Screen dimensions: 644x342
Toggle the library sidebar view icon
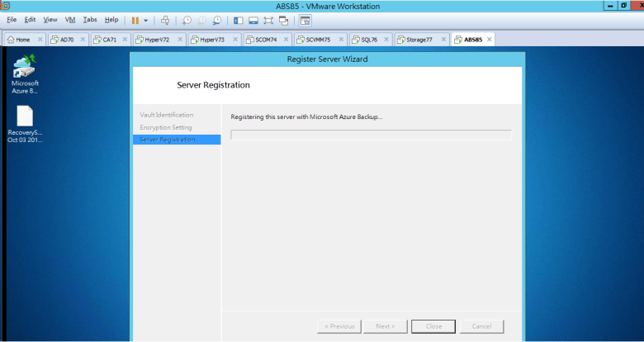(x=239, y=20)
